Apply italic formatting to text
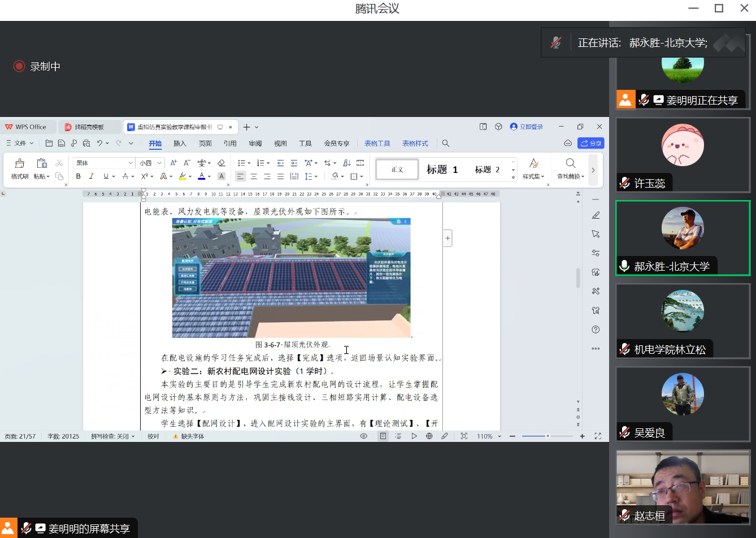 tap(92, 176)
